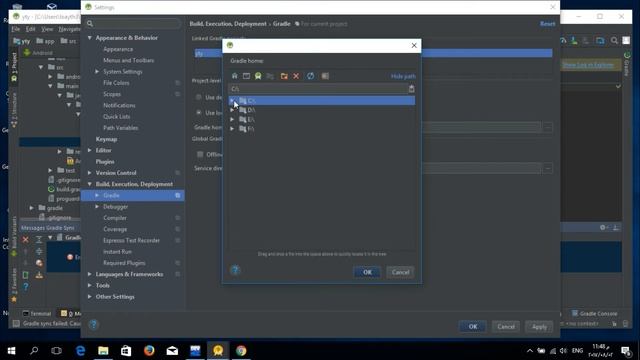This screenshot has height=360, width=640.
Task: Select the 'Use local gradle distribution' radio button
Action: point(199,112)
